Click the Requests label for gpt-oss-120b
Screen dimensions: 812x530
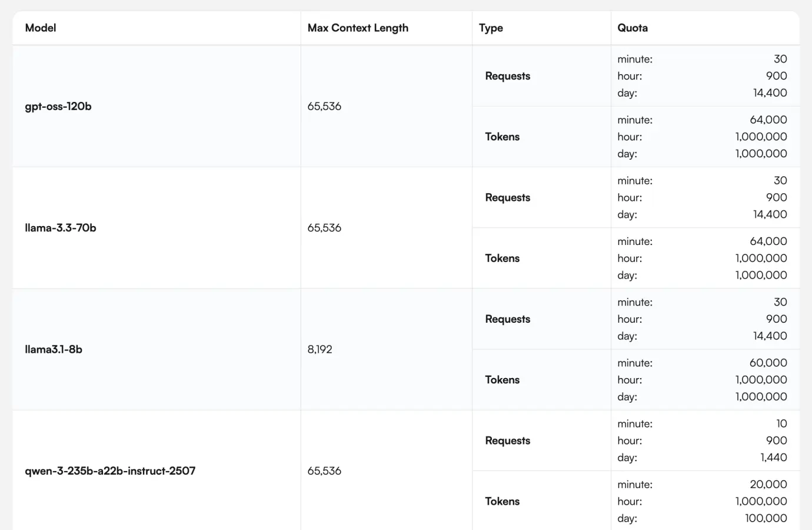click(x=508, y=76)
